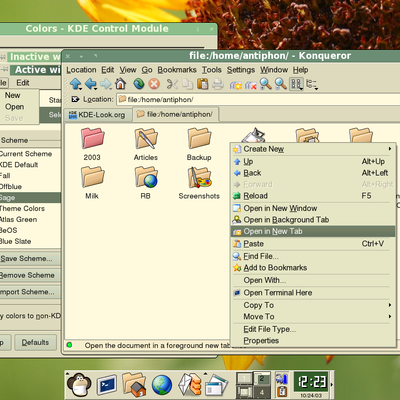The height and width of the screenshot is (400, 400).
Task: Switch to virtual desktop 1 in pager
Action: [244, 378]
